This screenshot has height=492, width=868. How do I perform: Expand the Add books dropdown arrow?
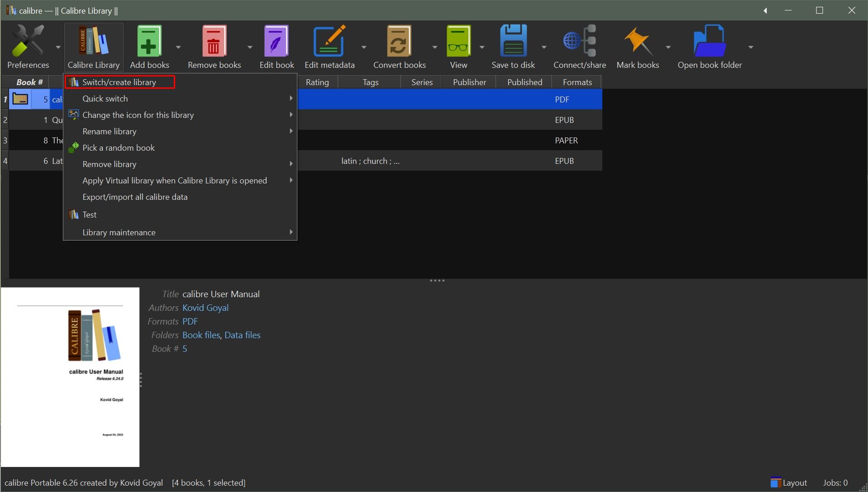[178, 47]
